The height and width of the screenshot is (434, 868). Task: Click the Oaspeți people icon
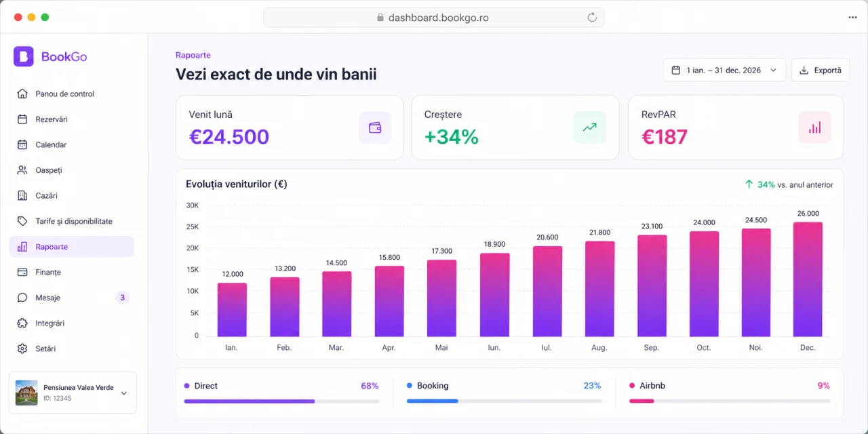pos(22,170)
